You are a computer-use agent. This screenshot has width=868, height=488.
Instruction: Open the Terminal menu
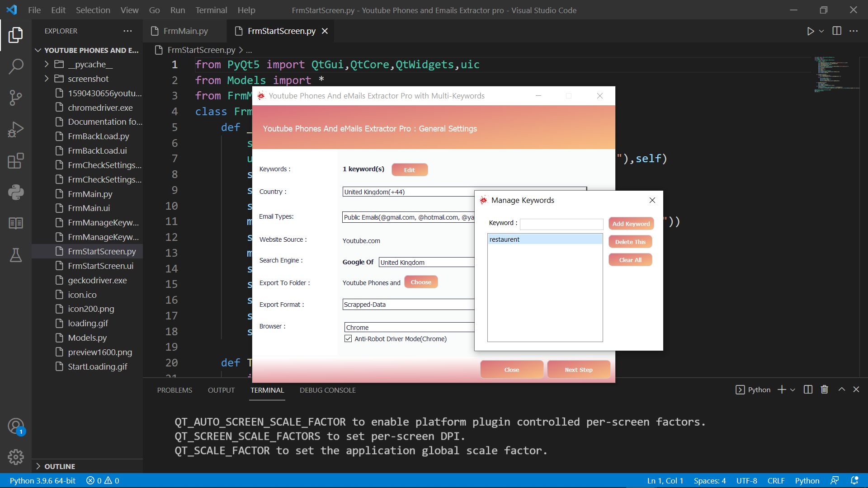pyautogui.click(x=211, y=10)
